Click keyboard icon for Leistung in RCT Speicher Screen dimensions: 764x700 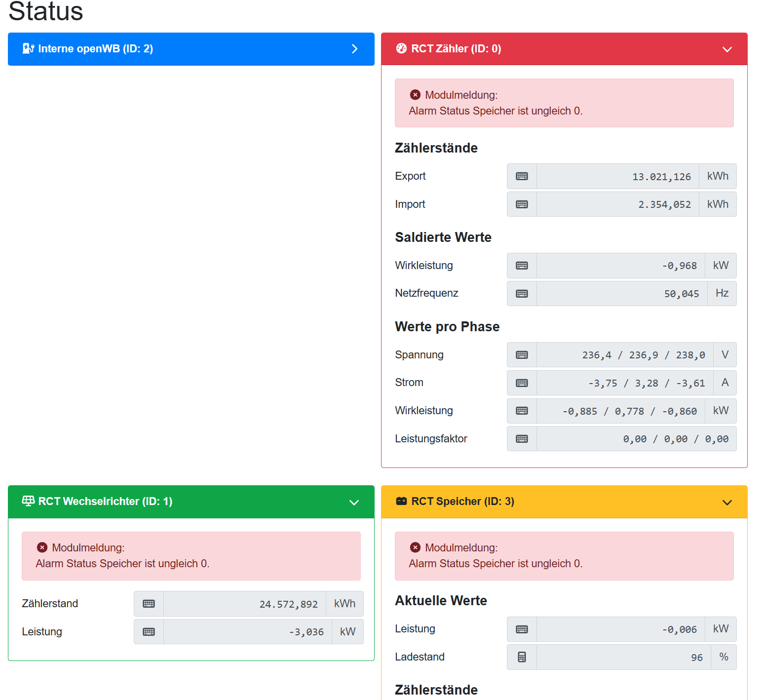click(x=522, y=629)
